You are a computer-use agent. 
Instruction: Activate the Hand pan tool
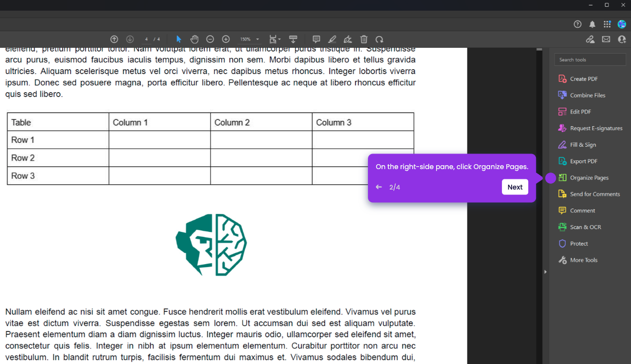click(194, 39)
